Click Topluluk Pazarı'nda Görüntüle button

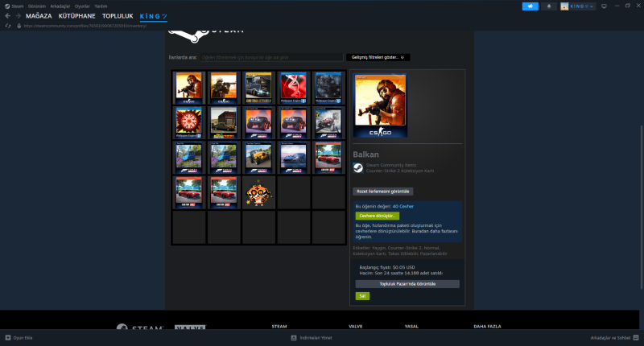pyautogui.click(x=407, y=284)
